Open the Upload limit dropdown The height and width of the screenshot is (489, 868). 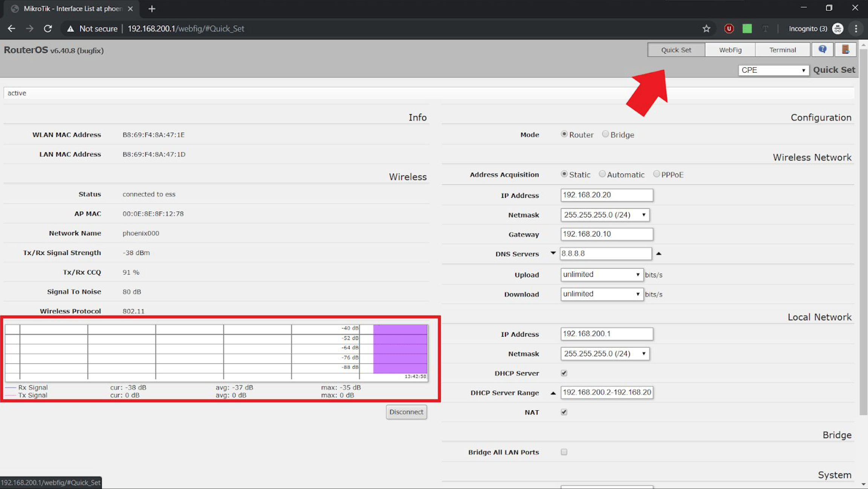[x=602, y=274]
